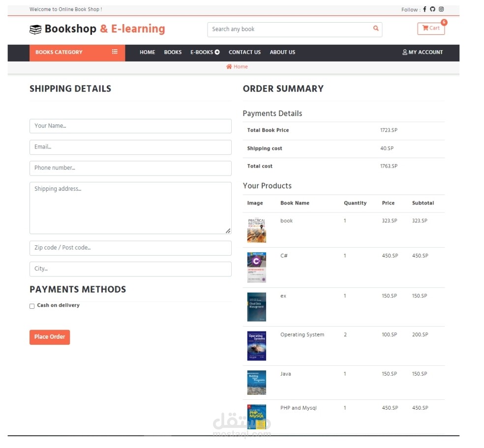Image resolution: width=484 pixels, height=448 pixels.
Task: Click the stacked books logo icon
Action: tap(35, 30)
